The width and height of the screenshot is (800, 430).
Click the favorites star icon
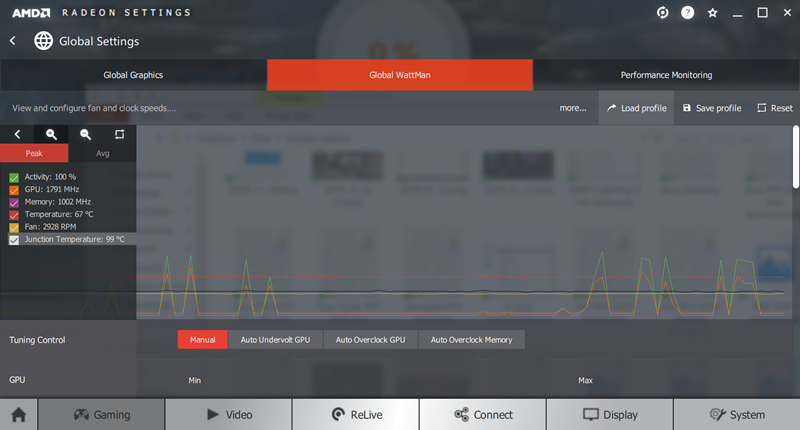pyautogui.click(x=712, y=13)
